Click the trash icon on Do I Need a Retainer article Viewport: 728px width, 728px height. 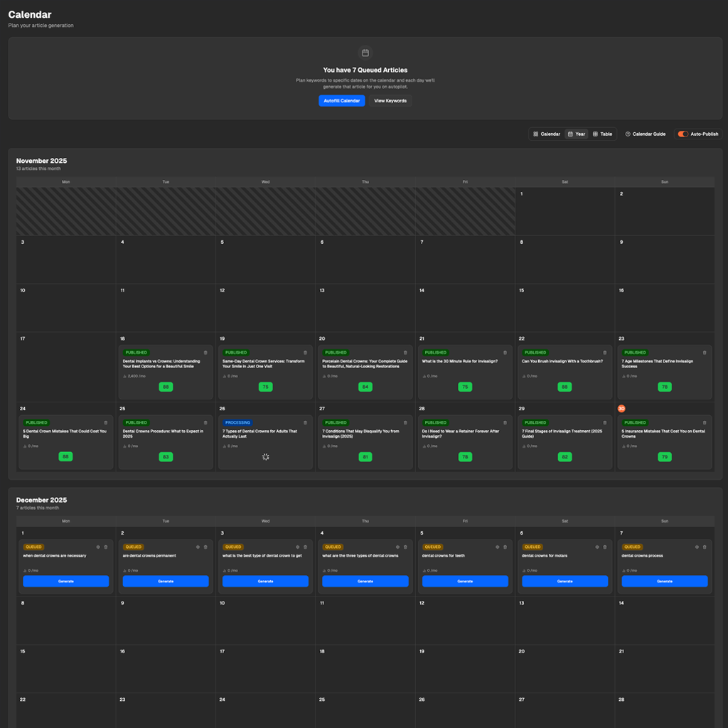[505, 422]
